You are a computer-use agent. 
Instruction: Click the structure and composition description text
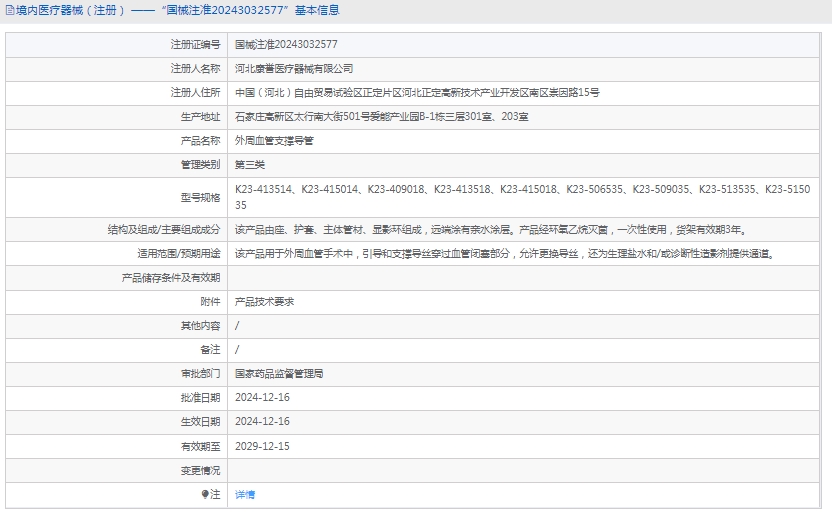point(490,229)
